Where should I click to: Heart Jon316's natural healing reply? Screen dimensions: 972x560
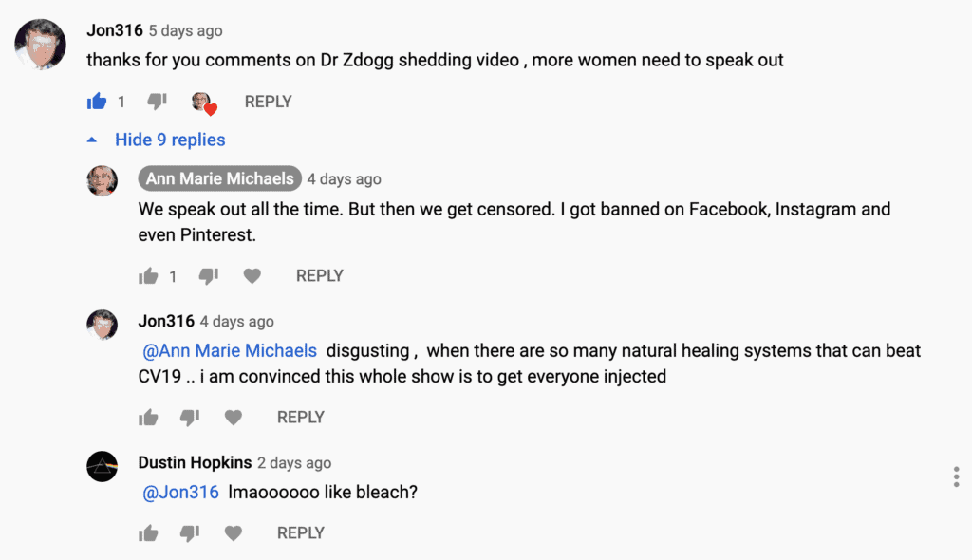tap(233, 417)
